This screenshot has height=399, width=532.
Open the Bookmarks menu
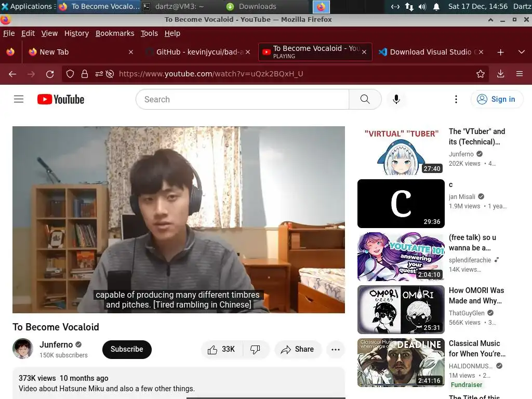[115, 33]
